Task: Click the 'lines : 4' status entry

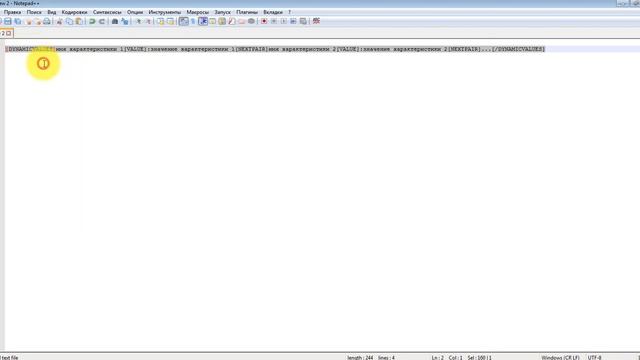Action: (386, 358)
